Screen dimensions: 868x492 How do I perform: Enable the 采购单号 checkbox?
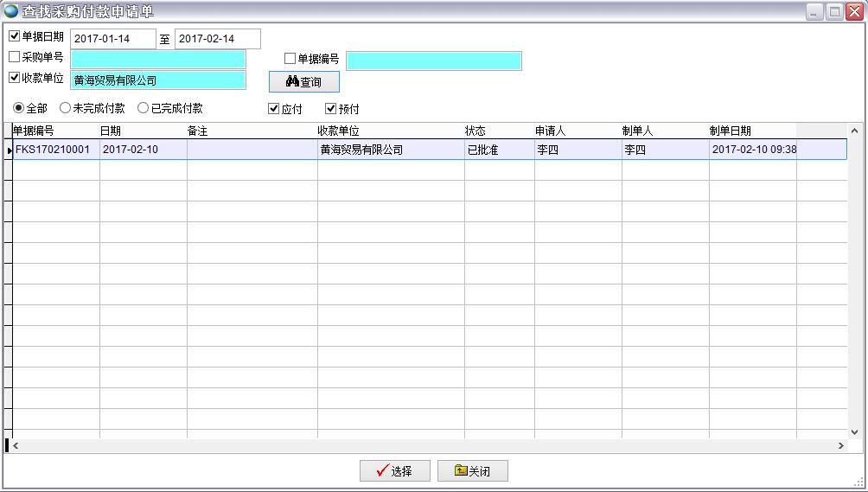point(15,57)
